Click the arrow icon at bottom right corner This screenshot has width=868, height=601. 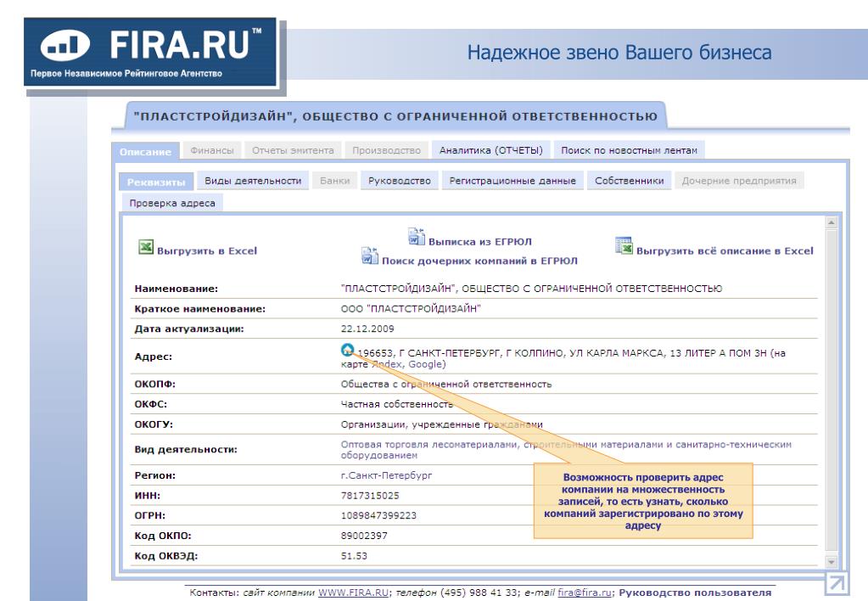[837, 584]
